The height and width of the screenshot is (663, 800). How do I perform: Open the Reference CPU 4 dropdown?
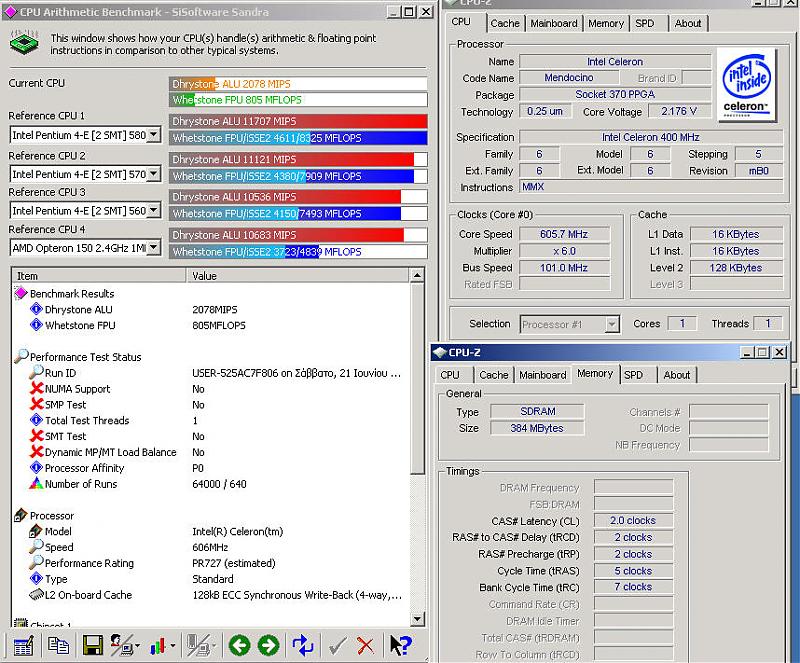point(154,248)
